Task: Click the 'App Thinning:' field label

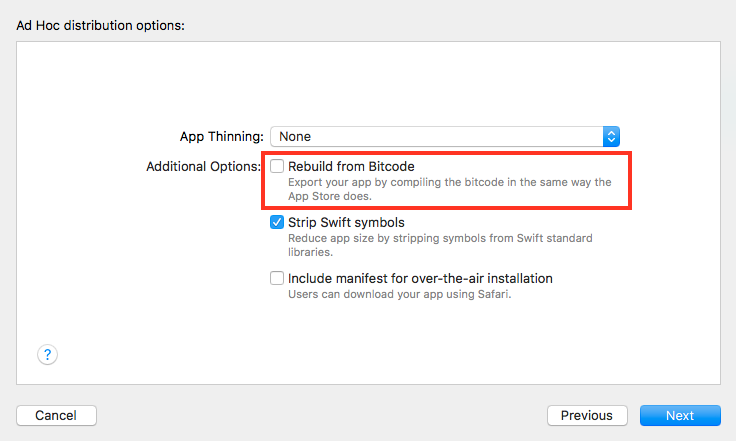Action: pos(221,136)
